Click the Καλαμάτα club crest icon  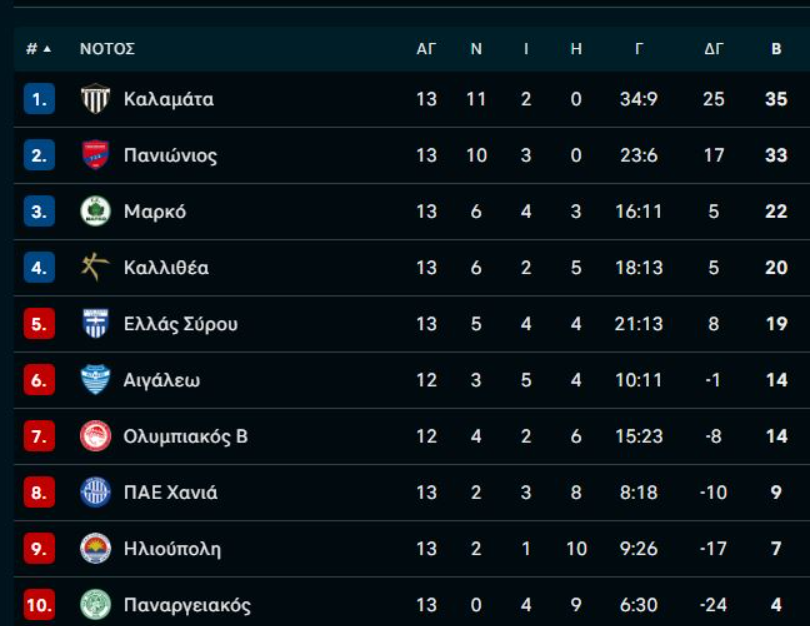pos(95,99)
